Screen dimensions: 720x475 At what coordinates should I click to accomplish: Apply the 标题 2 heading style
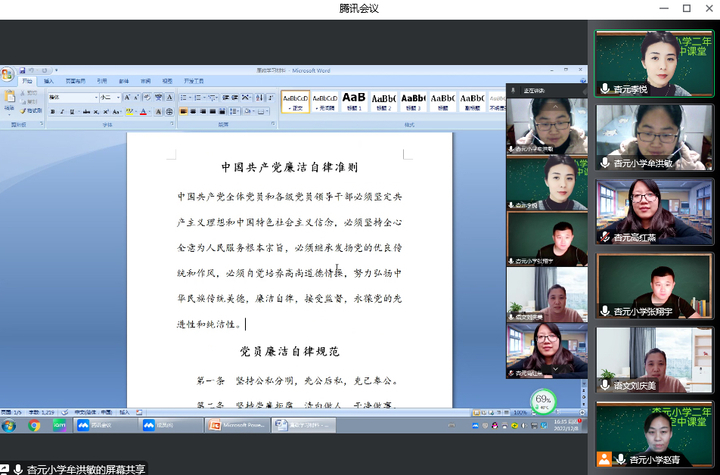[x=383, y=102]
